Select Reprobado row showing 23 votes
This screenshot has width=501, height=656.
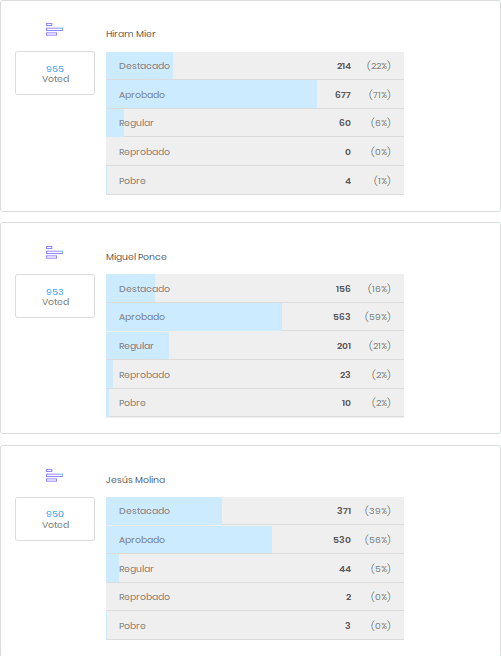(x=255, y=374)
